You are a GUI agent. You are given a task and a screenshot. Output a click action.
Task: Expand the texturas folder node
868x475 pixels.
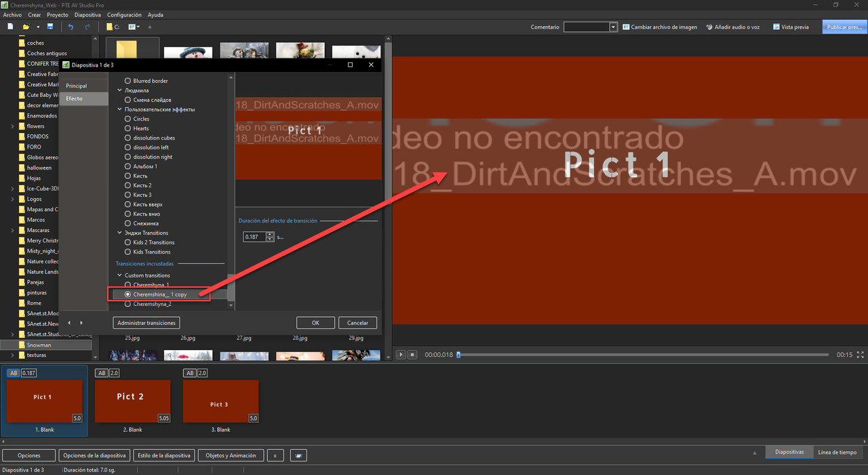[12, 355]
